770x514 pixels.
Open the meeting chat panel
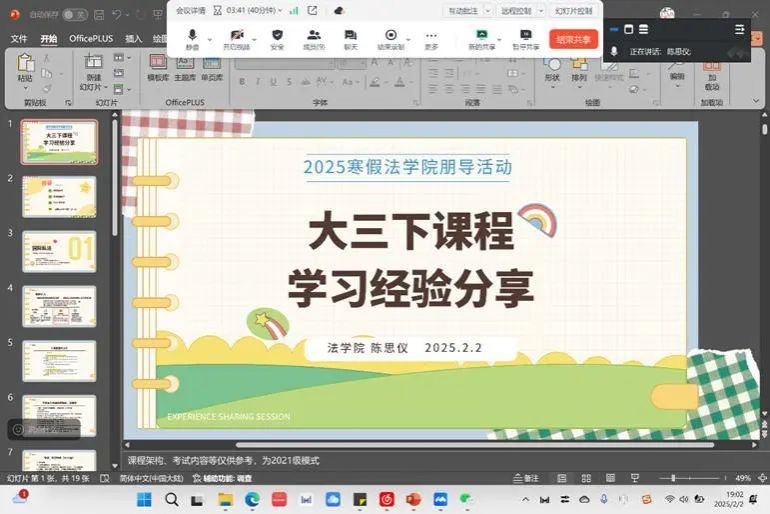coord(350,36)
